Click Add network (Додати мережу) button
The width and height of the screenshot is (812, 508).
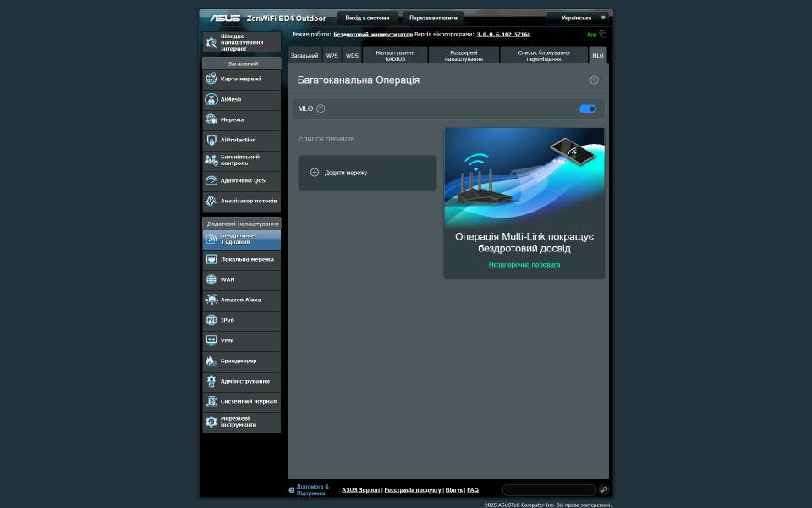(x=367, y=173)
